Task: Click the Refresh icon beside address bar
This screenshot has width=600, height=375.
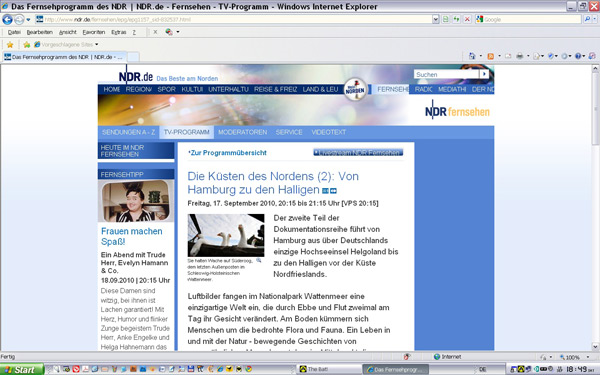Action: [x=457, y=19]
